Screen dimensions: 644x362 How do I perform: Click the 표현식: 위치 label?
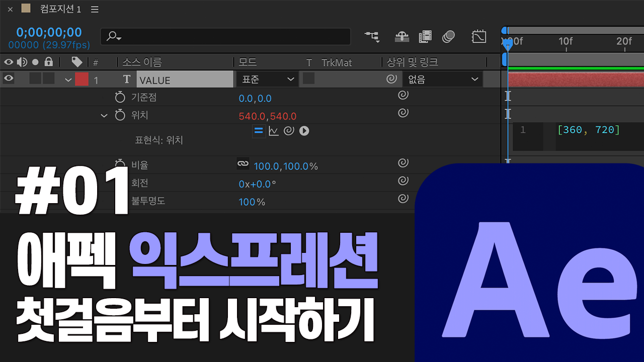[159, 140]
